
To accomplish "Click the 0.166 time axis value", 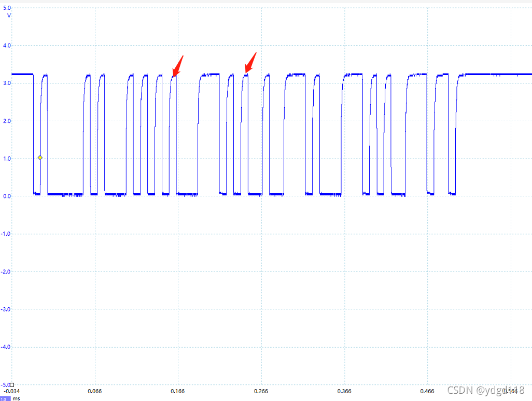I will [178, 391].
